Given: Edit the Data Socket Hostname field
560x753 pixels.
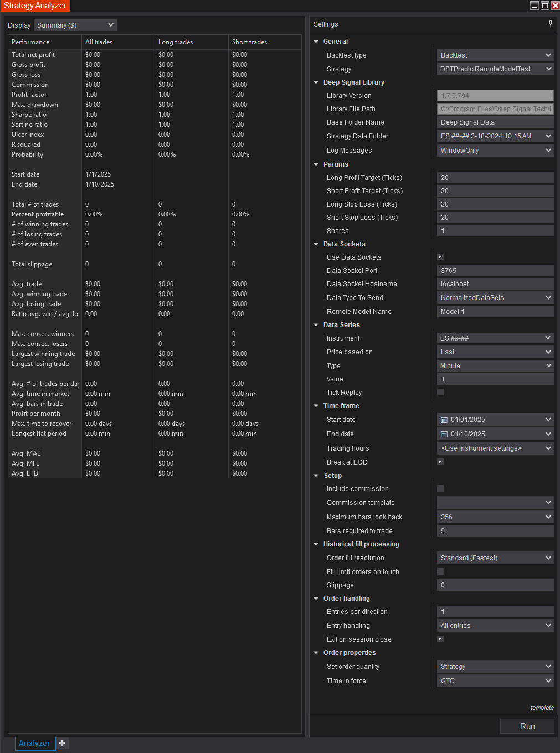Looking at the screenshot, I should 495,284.
